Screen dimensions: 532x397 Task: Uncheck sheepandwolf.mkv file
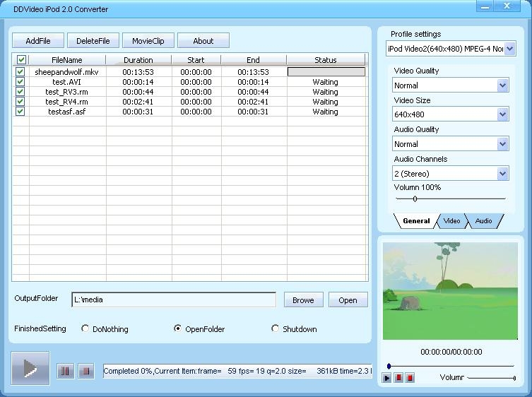tap(20, 71)
